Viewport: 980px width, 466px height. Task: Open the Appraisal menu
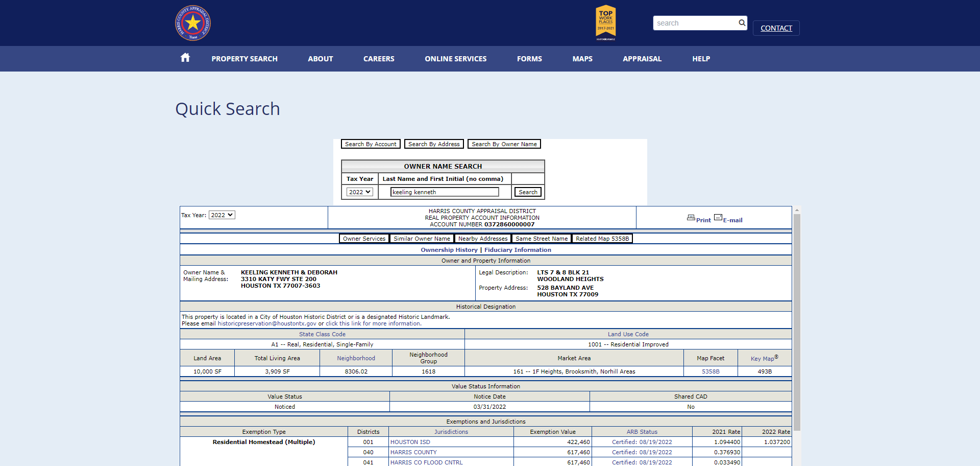coord(642,59)
